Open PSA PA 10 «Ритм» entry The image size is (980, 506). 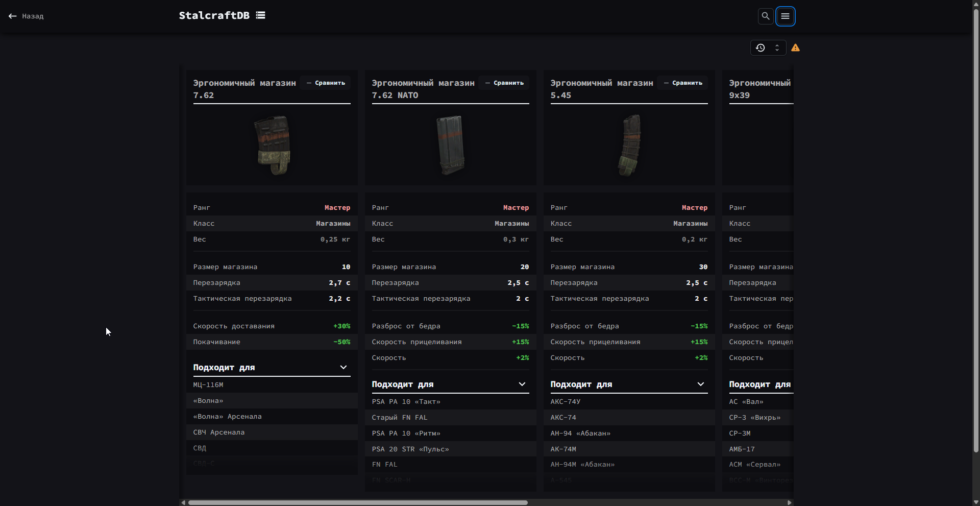click(406, 433)
